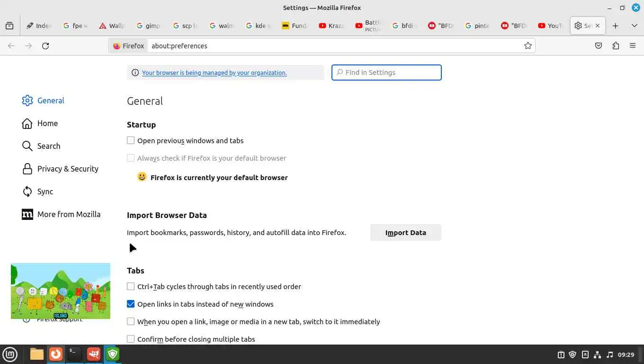Open the Linux Mint start menu

pos(10,354)
